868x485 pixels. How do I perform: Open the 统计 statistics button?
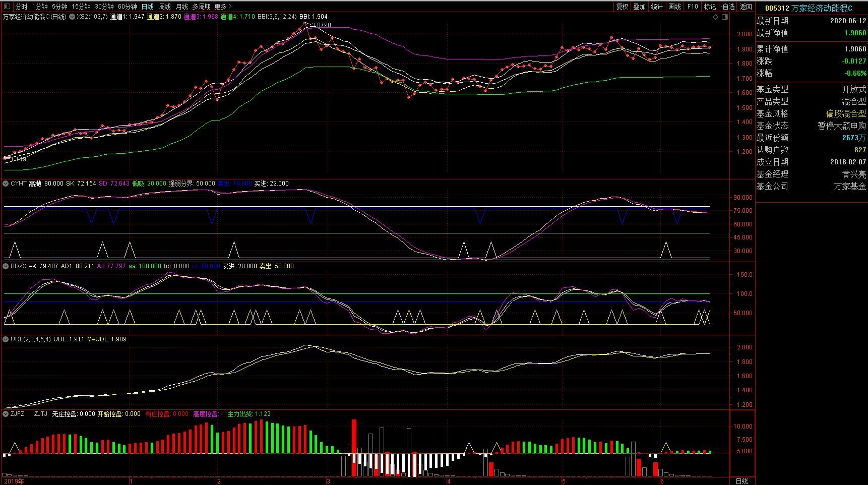[657, 7]
